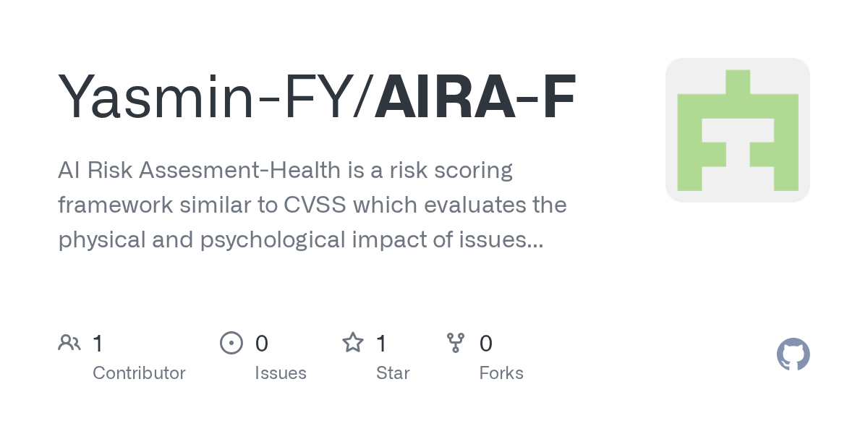Open the GitHub Octocat logo
The image size is (868, 434).
[x=793, y=354]
